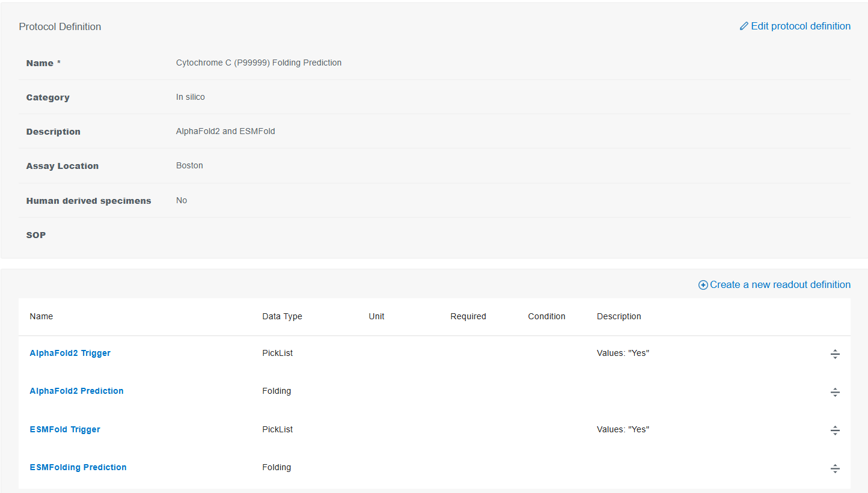The image size is (868, 493).
Task: Click the pencil icon for editing protocol
Action: 744,26
